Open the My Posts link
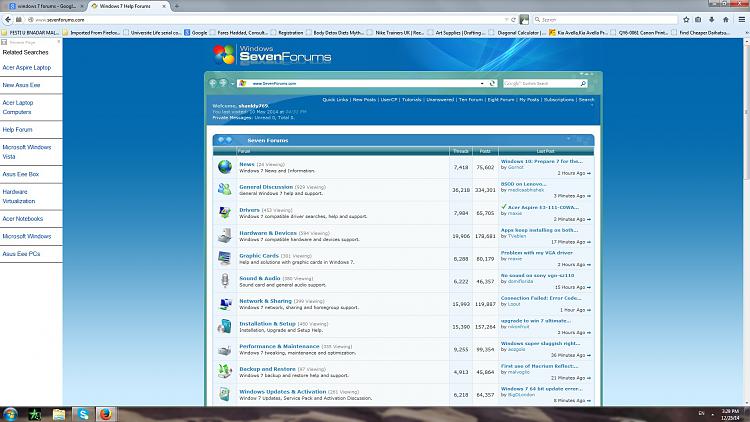Viewport: 750px width, 422px height. [x=529, y=100]
